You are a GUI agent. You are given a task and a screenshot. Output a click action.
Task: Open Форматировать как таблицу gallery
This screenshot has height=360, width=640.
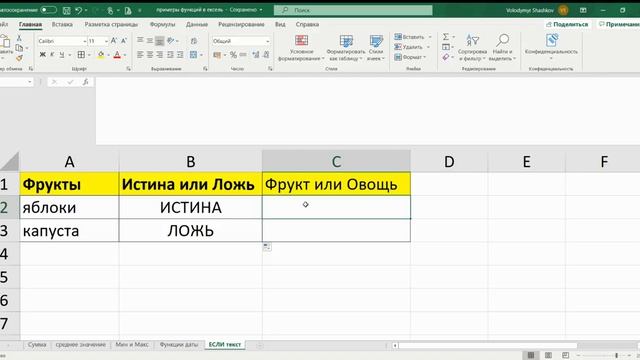[345, 48]
